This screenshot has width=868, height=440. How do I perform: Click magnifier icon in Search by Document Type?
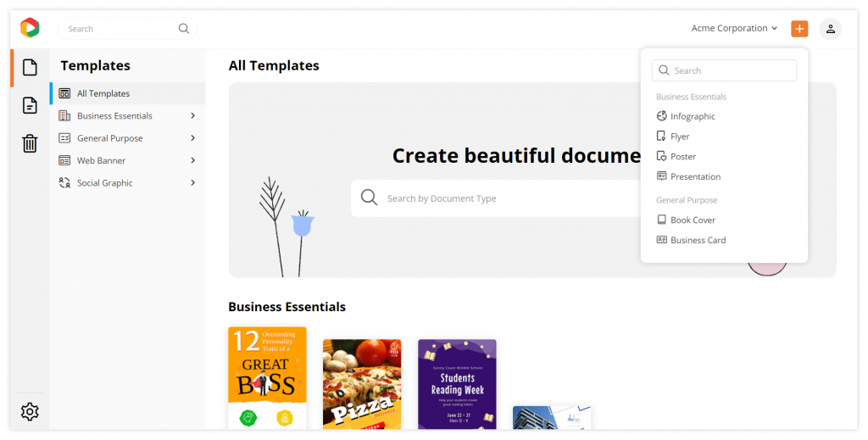[x=370, y=197]
